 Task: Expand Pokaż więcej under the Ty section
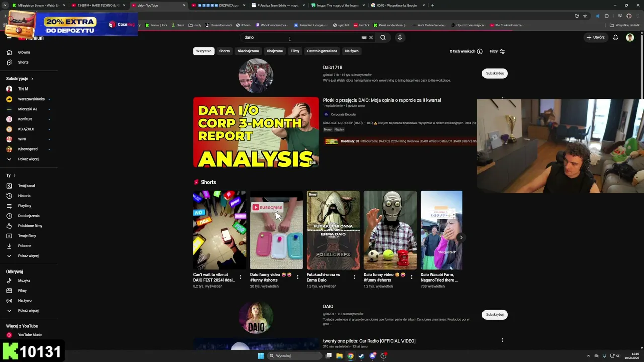coord(28,256)
